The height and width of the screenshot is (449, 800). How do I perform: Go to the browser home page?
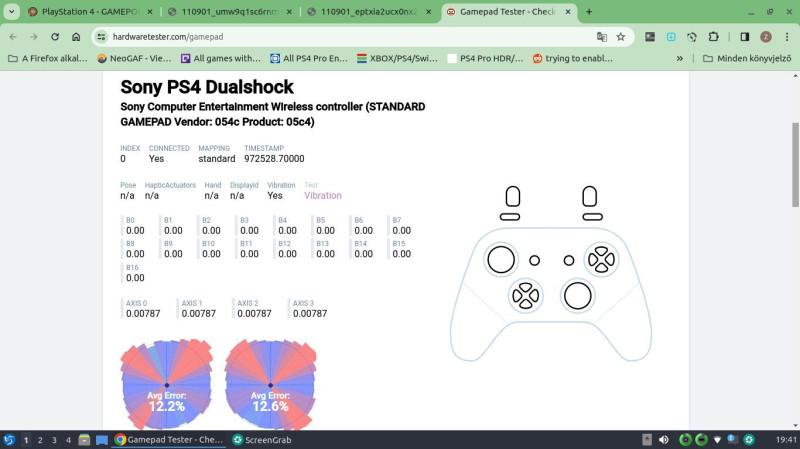tap(76, 37)
